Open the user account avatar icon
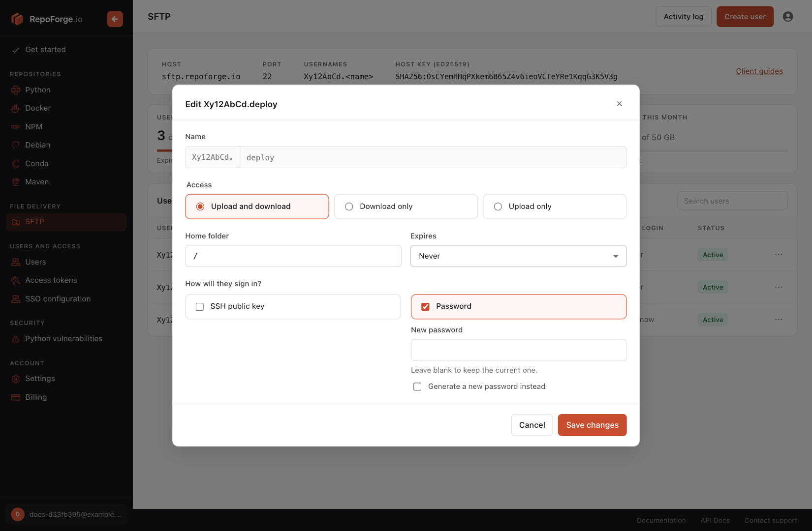The width and height of the screenshot is (812, 531). pos(788,17)
